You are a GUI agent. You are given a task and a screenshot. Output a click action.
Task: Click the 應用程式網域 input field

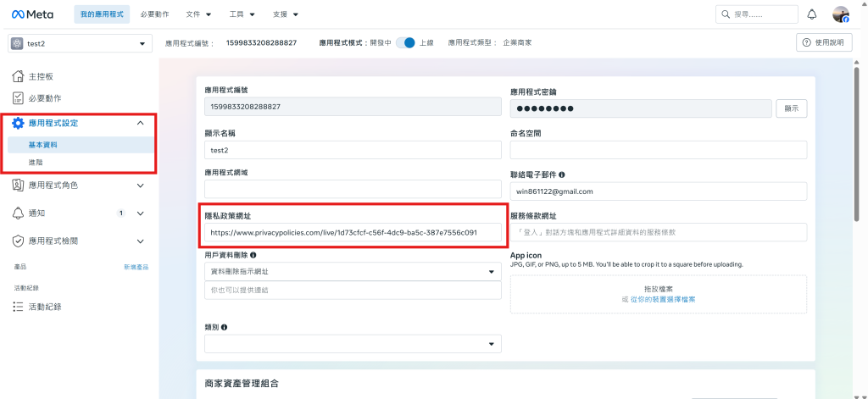pos(353,189)
